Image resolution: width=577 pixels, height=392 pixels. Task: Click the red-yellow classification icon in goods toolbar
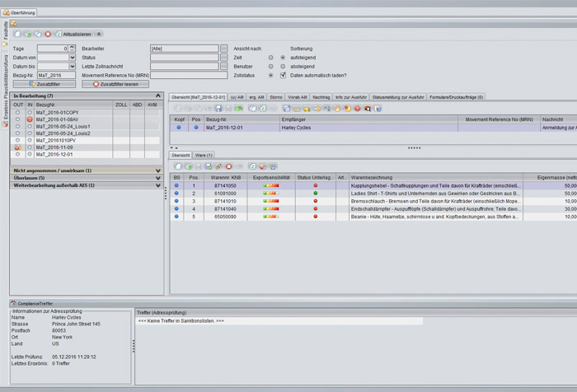click(x=263, y=166)
